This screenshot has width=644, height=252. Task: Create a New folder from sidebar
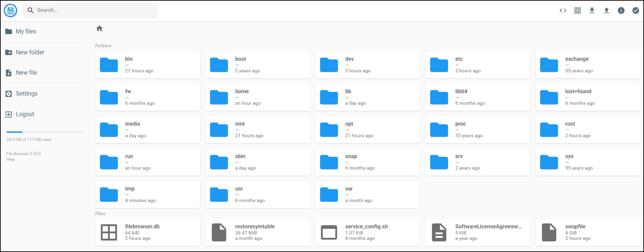coord(43,52)
